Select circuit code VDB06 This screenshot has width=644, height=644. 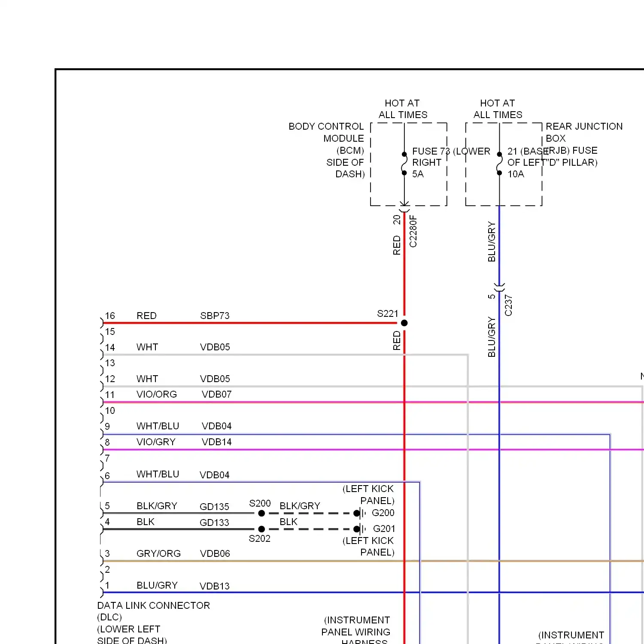tap(215, 553)
